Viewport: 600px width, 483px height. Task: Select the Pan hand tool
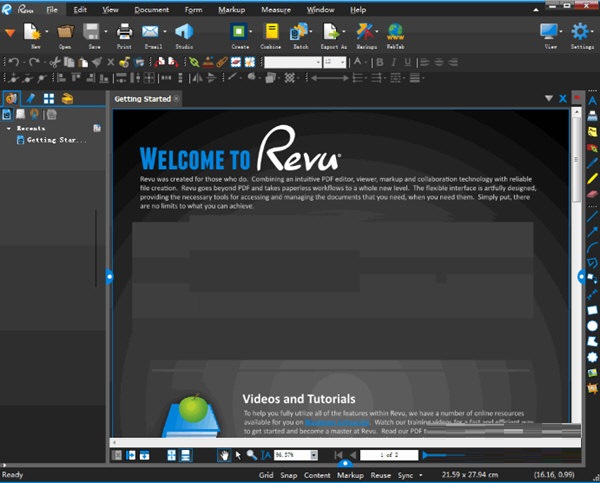click(224, 455)
